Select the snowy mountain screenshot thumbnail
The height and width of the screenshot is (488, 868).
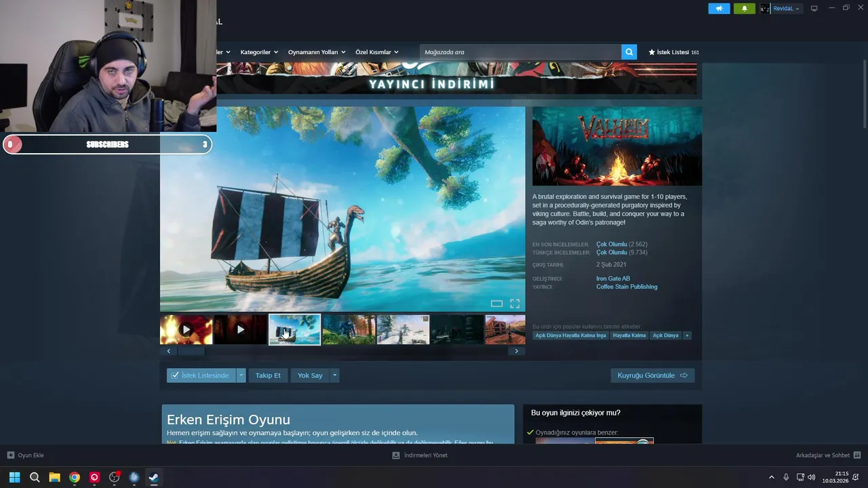403,329
